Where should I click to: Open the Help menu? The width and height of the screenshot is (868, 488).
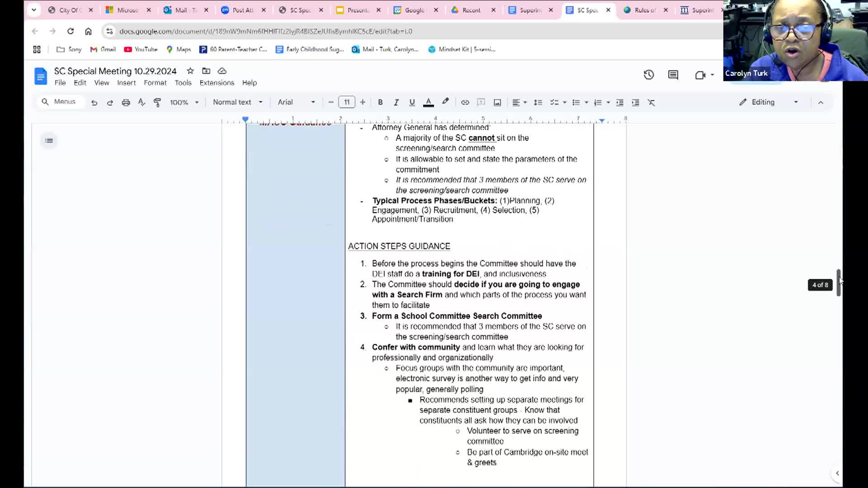pos(249,83)
